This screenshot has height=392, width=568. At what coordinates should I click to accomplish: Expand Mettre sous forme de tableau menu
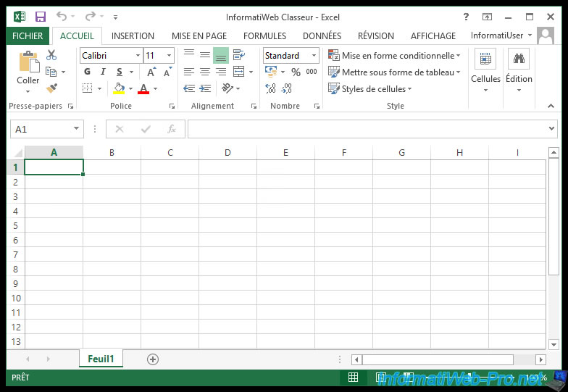tap(394, 72)
